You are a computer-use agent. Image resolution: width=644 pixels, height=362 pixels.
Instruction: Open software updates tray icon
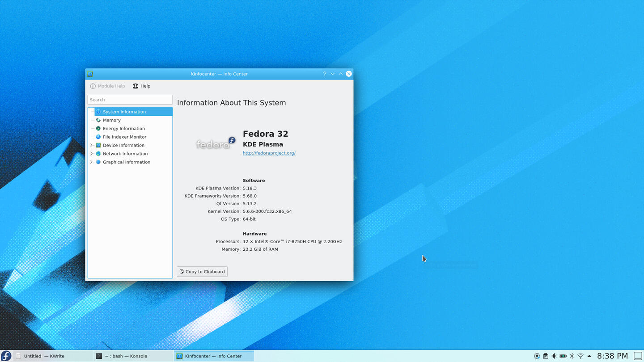click(537, 356)
